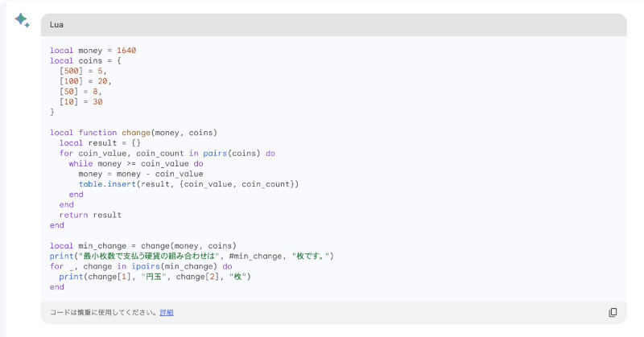Click the print line containing 最小枚数で支払う硬貨
644x337 pixels.
[192, 256]
